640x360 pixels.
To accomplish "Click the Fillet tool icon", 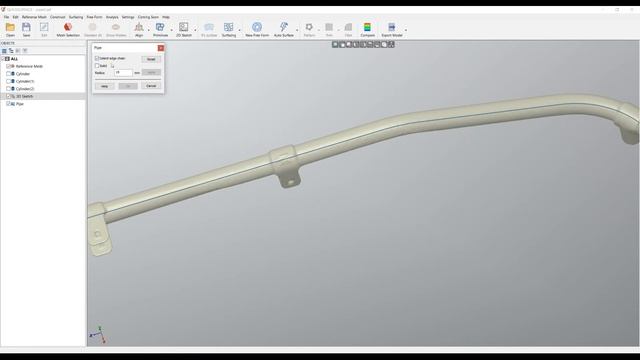I will [348, 27].
